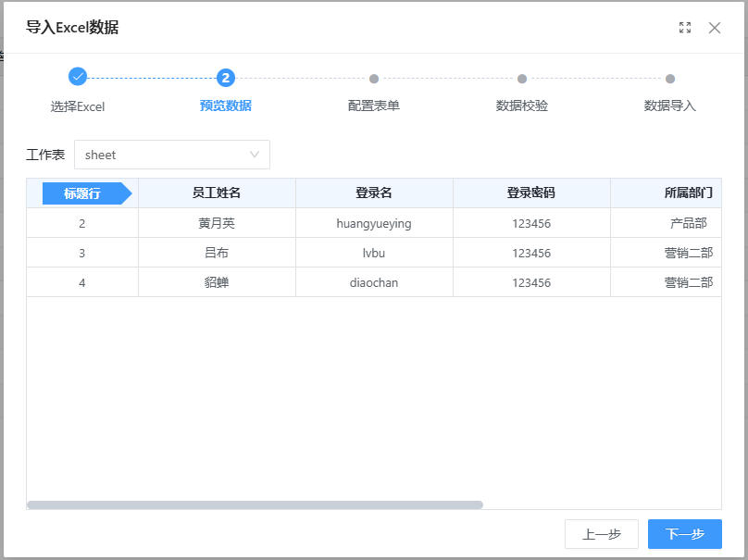Screen dimensions: 748x560
Task: Click 上一步 to go back
Action: 602,534
